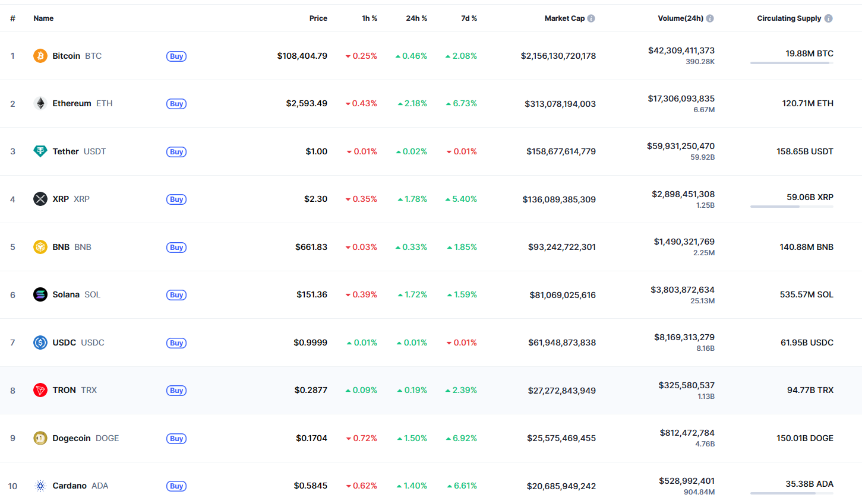Sort by 7d % column header
862x504 pixels.
[469, 18]
